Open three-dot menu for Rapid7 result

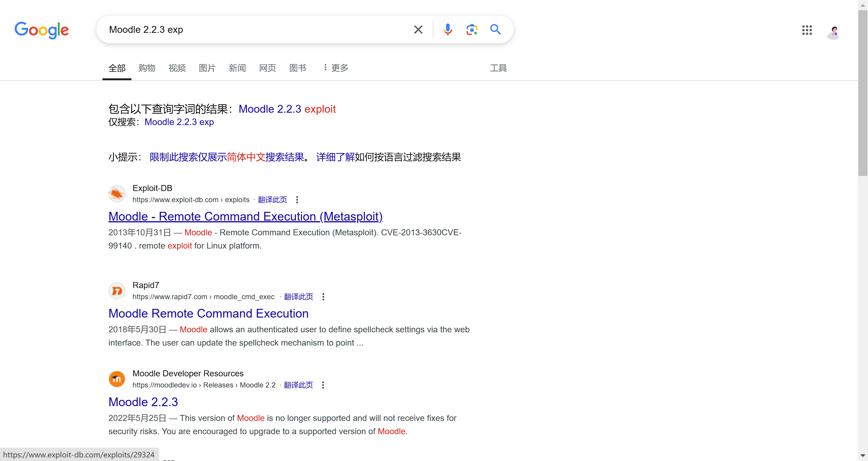tap(323, 297)
